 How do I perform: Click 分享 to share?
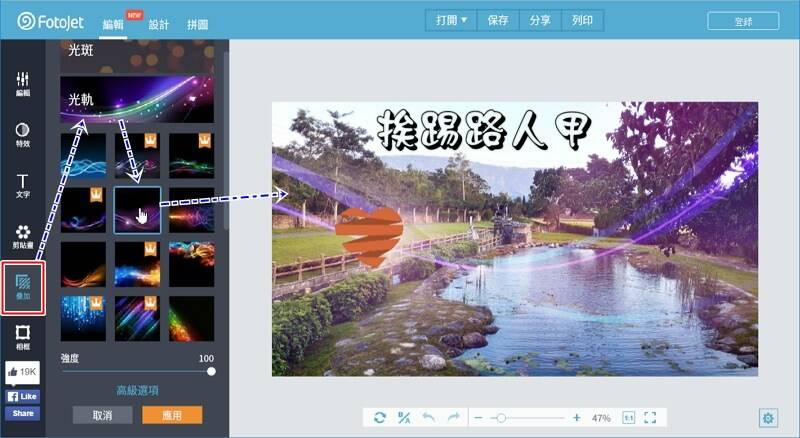click(540, 20)
